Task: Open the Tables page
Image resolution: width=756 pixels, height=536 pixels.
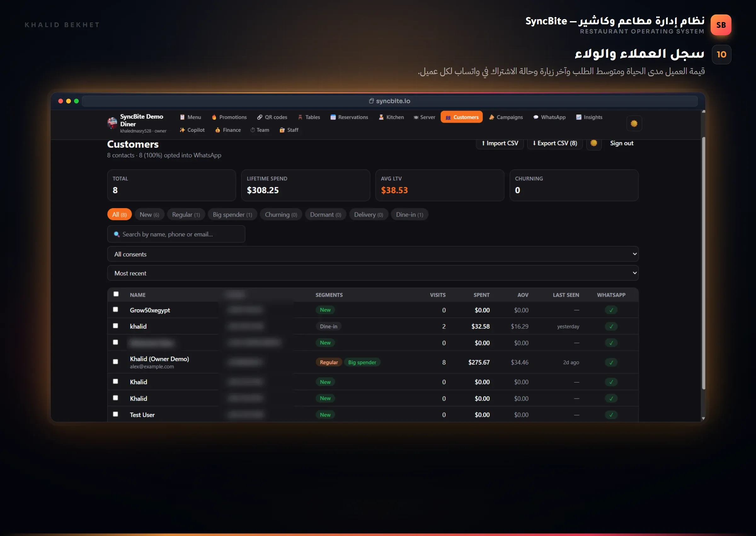Action: click(x=309, y=117)
